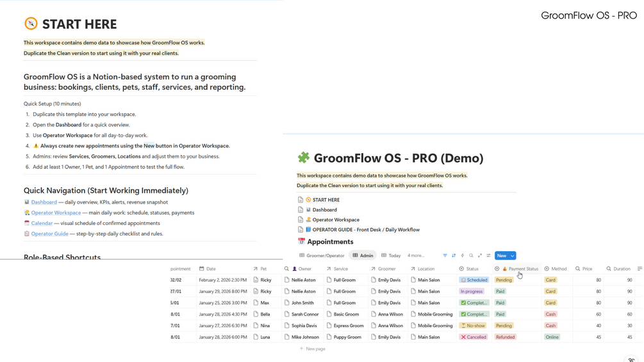Click the expand full-page arrows icon
The width and height of the screenshot is (644, 362).
click(480, 256)
